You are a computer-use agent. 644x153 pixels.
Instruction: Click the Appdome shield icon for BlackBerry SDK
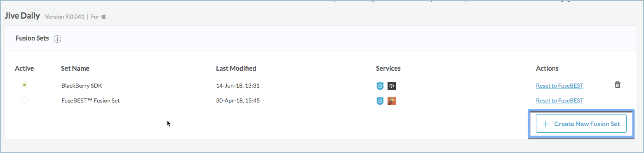coord(380,86)
